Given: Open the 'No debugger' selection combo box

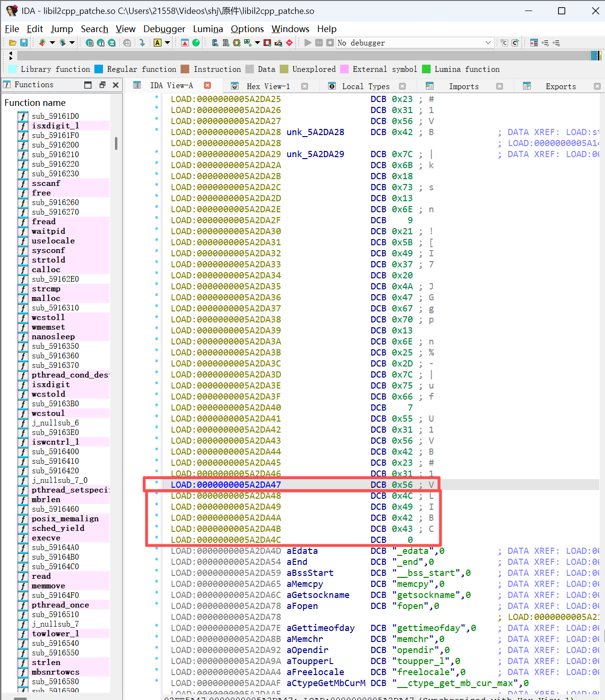Looking at the screenshot, I should (415, 43).
